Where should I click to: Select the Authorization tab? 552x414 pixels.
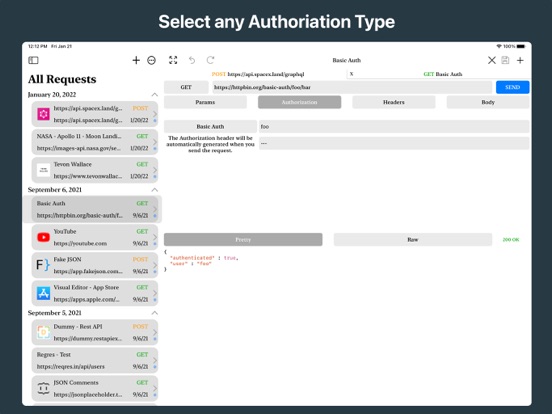(x=299, y=102)
